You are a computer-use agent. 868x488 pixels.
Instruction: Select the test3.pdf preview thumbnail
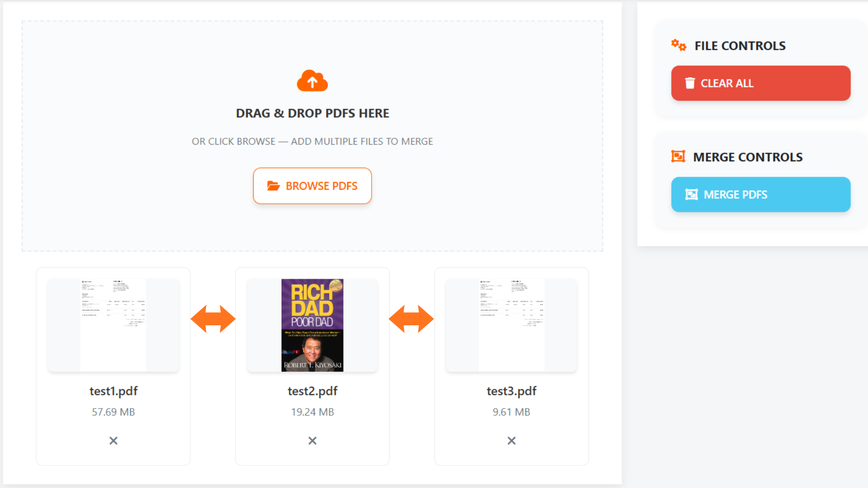(511, 325)
